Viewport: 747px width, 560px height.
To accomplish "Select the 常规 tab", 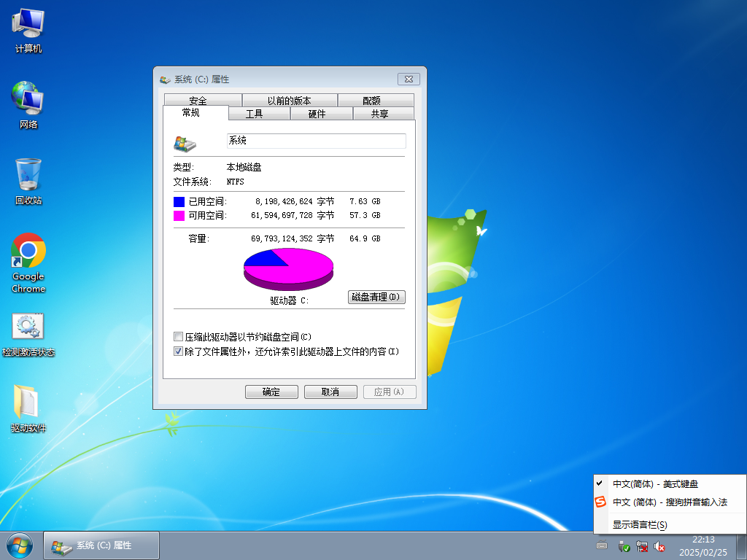I will 196,113.
